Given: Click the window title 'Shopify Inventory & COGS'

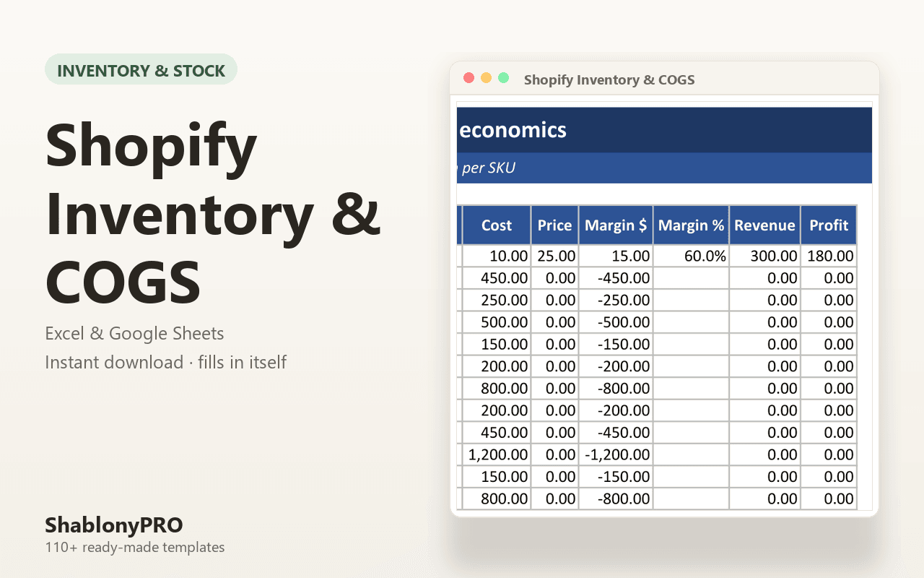Looking at the screenshot, I should coord(609,79).
